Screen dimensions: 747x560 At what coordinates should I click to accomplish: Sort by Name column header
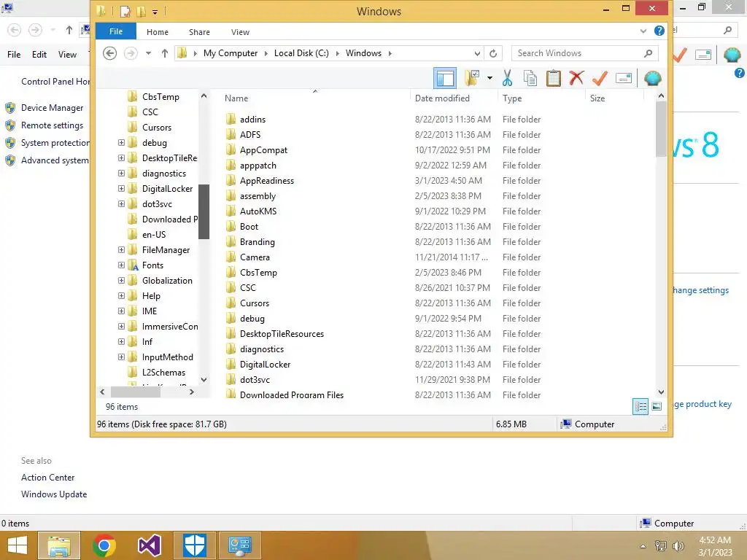236,98
